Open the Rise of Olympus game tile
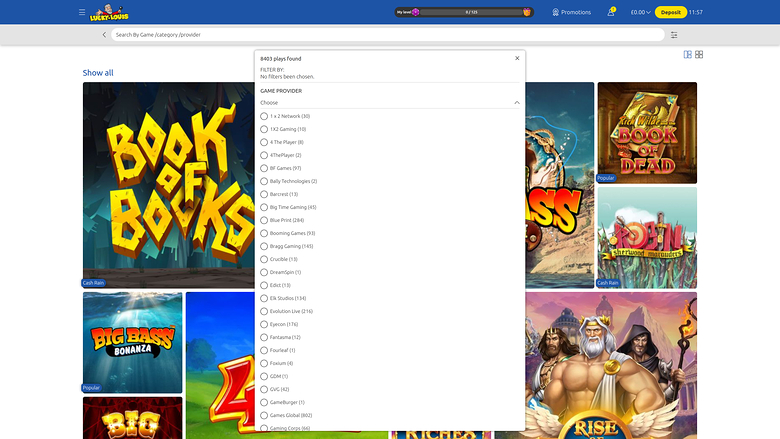Viewport: 780px width, 439px height. point(611,365)
